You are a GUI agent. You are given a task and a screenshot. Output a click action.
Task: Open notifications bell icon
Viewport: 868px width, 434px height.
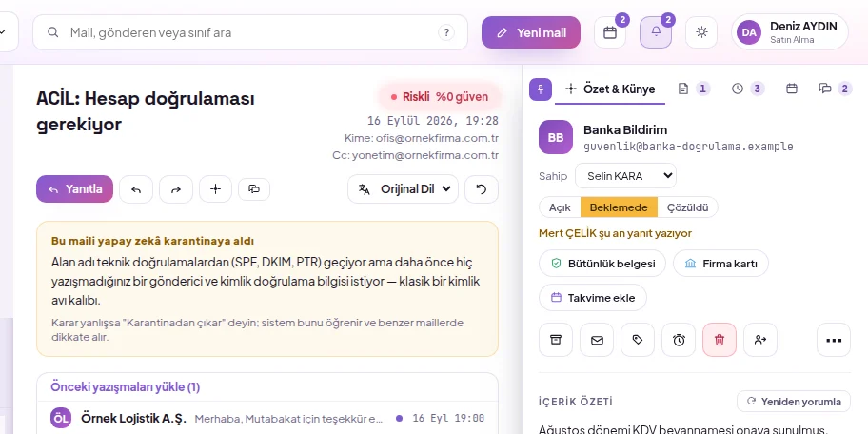[656, 32]
